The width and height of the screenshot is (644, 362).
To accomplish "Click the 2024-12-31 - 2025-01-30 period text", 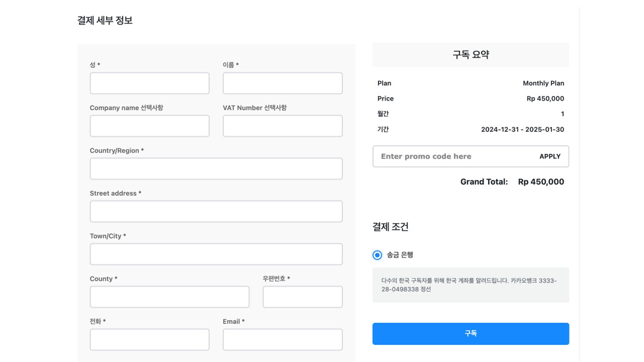I will (x=522, y=130).
